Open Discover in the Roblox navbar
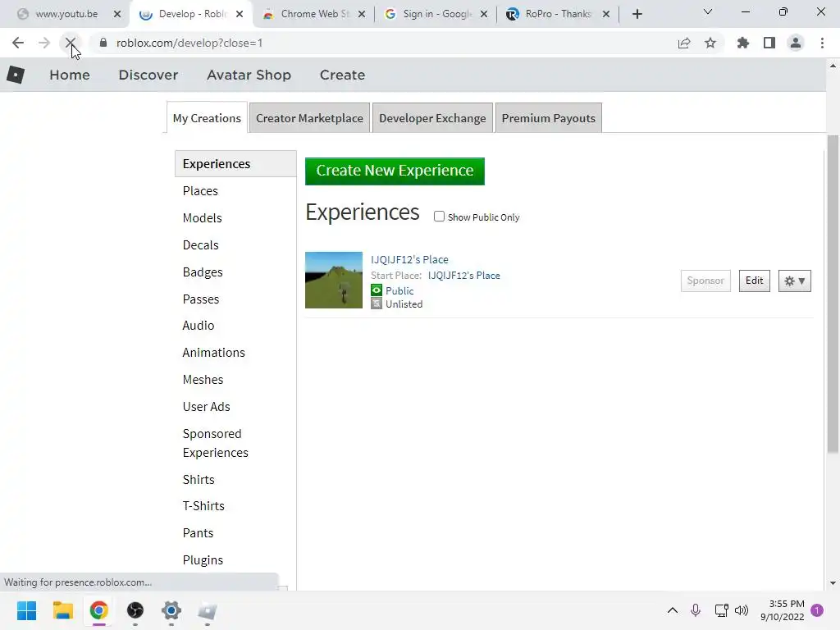Image resolution: width=840 pixels, height=630 pixels. pyautogui.click(x=148, y=75)
